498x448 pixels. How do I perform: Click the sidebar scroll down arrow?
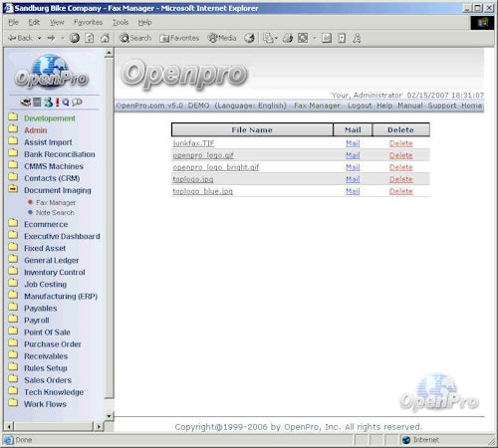point(109,416)
